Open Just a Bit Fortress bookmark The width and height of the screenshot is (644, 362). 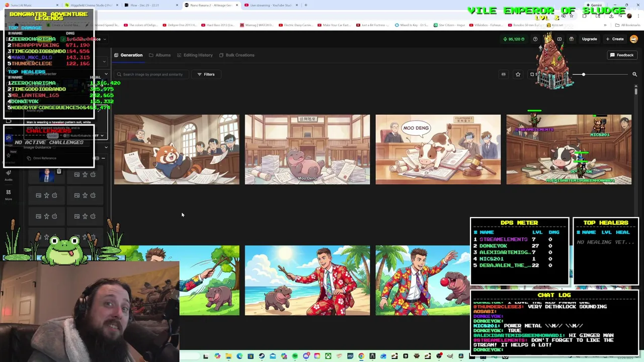coord(372,25)
